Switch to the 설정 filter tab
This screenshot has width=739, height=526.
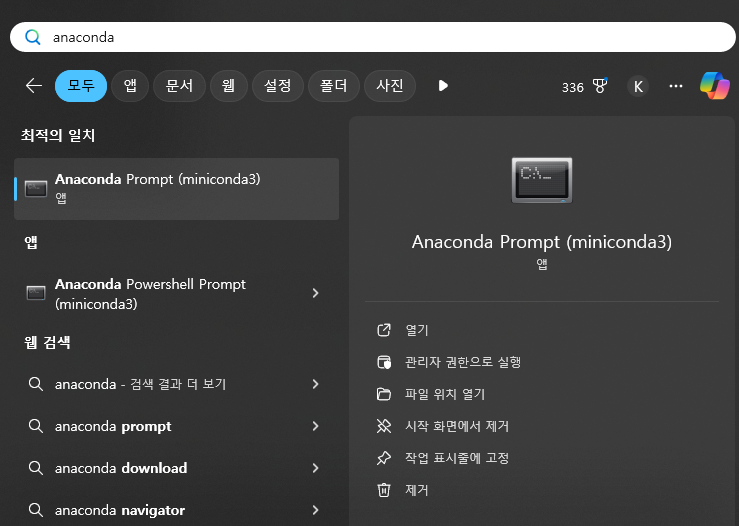click(x=278, y=86)
